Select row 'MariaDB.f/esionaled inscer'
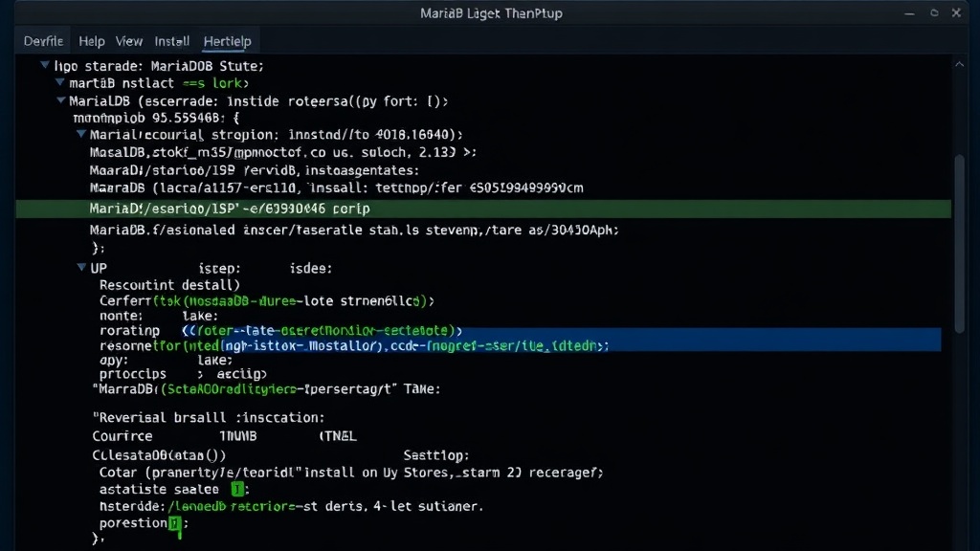980x551 pixels. click(x=354, y=230)
